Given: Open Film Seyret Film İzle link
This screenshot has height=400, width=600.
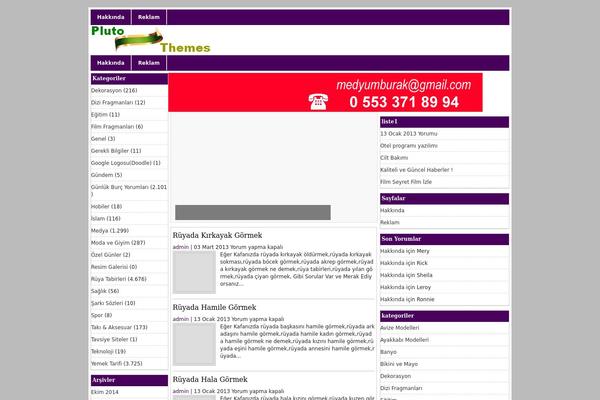Looking at the screenshot, I should click(406, 182).
